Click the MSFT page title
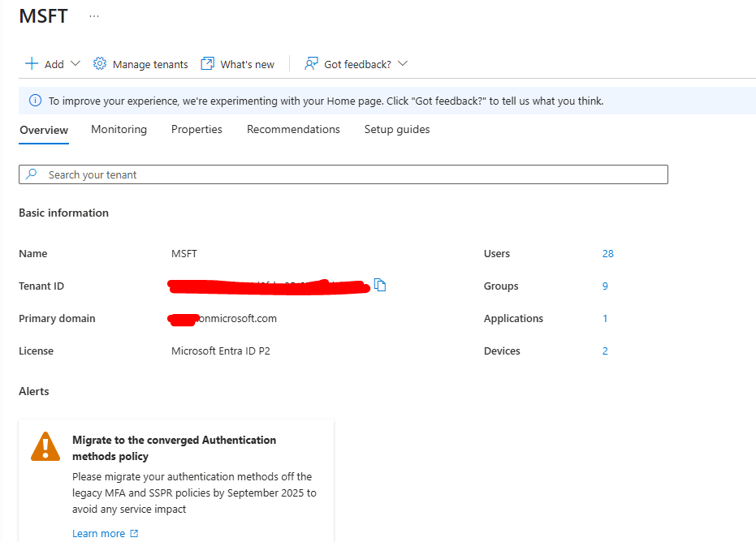 pyautogui.click(x=43, y=16)
